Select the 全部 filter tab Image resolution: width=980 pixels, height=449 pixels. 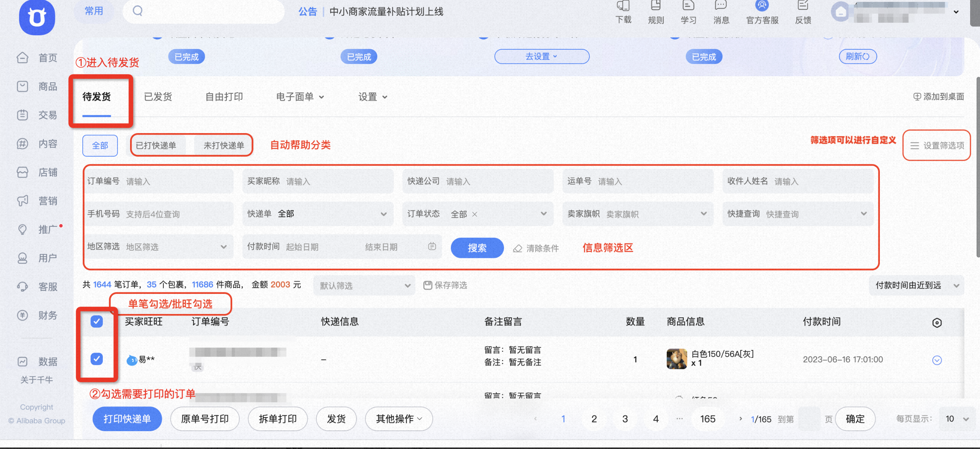click(100, 145)
